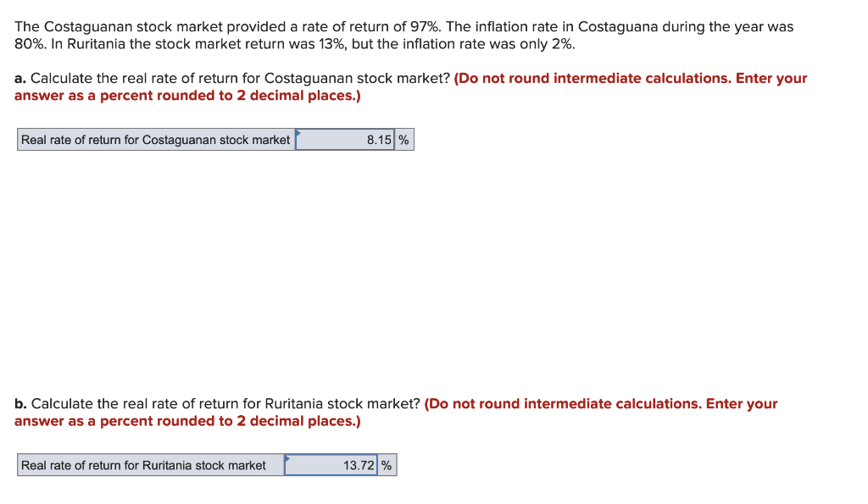Click blue corner marker in Ruritania answer cell

[x=287, y=457]
